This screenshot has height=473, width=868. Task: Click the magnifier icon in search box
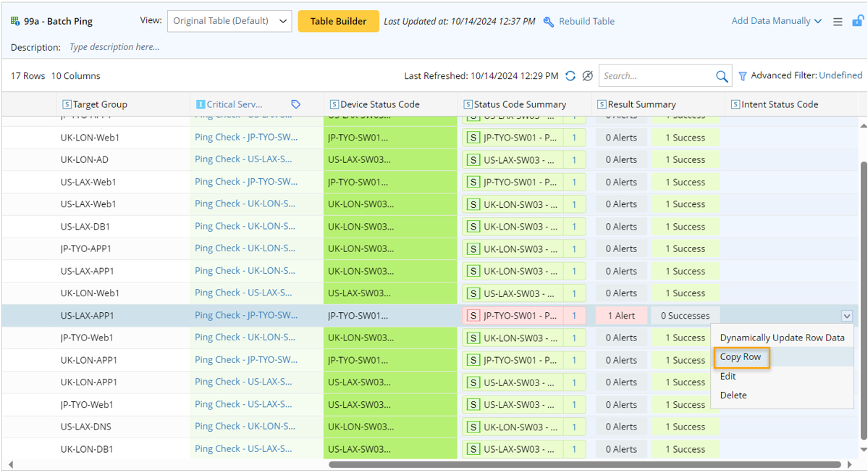(x=722, y=76)
